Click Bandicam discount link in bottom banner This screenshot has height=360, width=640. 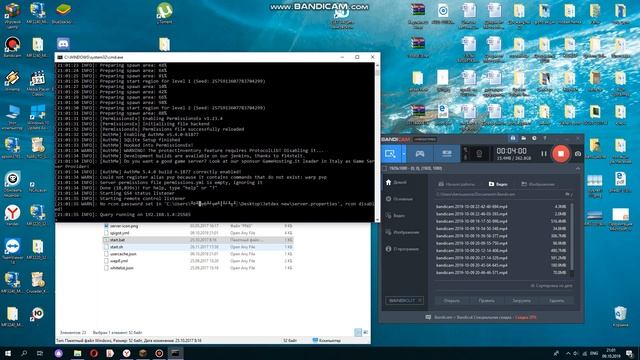(x=525, y=317)
